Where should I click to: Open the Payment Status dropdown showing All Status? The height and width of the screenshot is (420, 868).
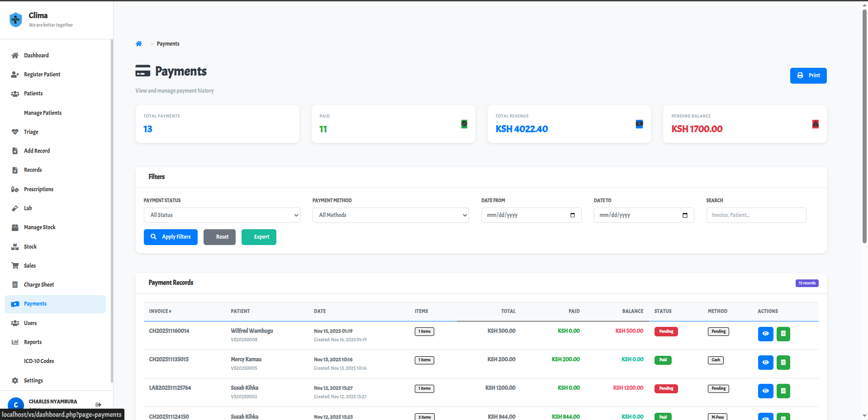tap(221, 215)
